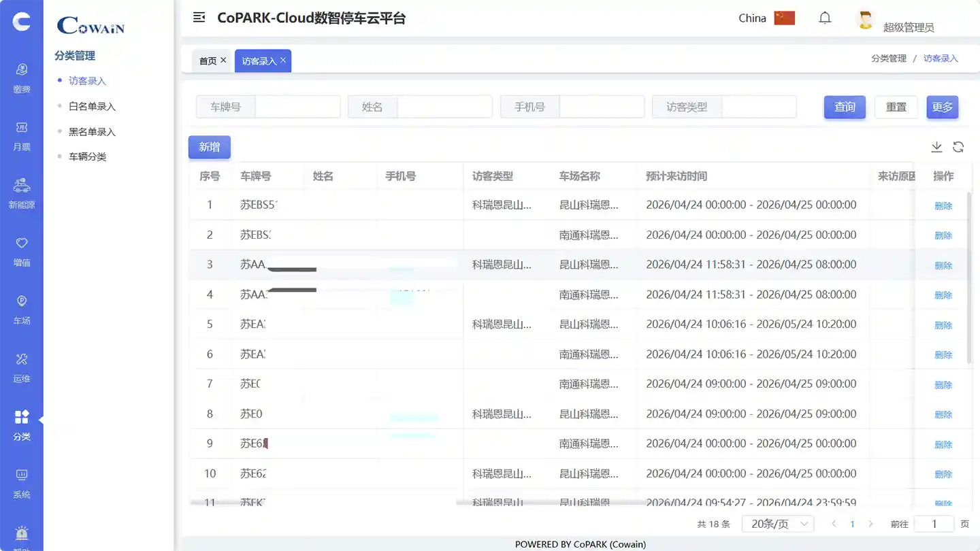This screenshot has height=551, width=980.
Task: Close the 访客录入 tab
Action: pyautogui.click(x=283, y=60)
